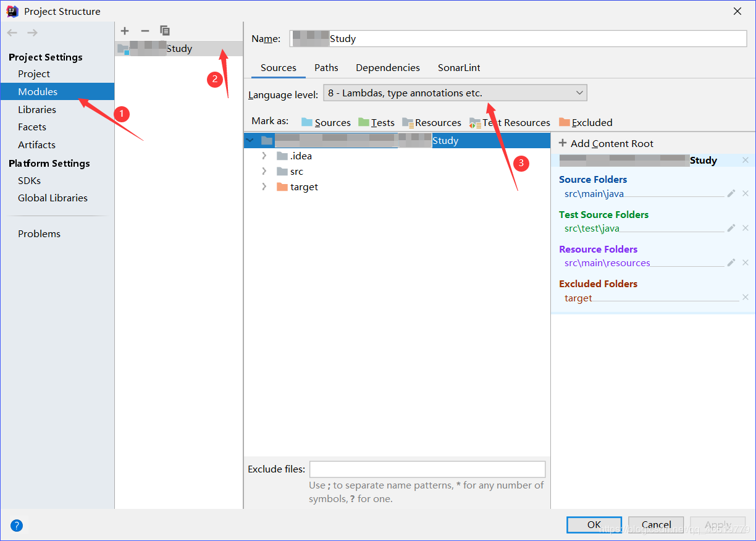The width and height of the screenshot is (756, 541).
Task: Edit the src\main\java source folder path
Action: pyautogui.click(x=731, y=193)
